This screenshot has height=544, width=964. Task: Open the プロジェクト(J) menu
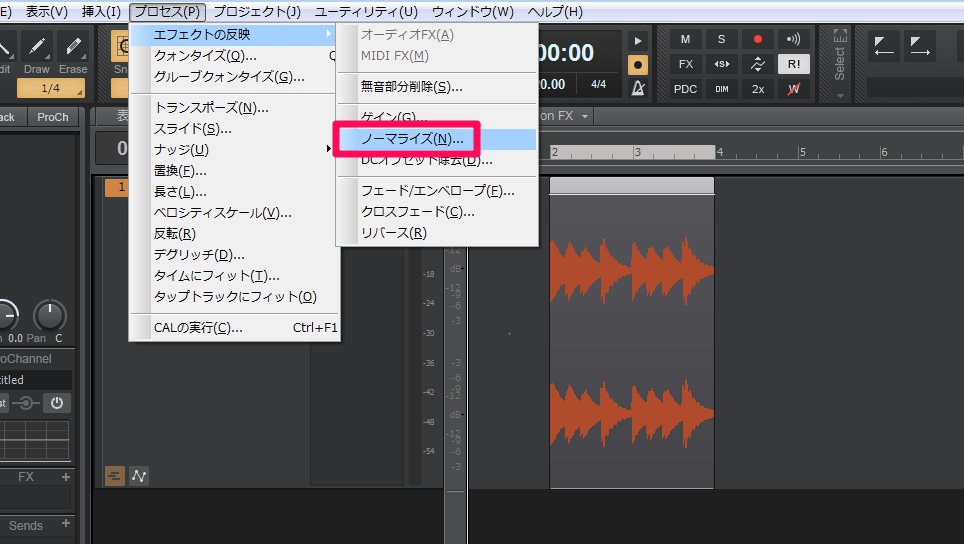coord(257,12)
